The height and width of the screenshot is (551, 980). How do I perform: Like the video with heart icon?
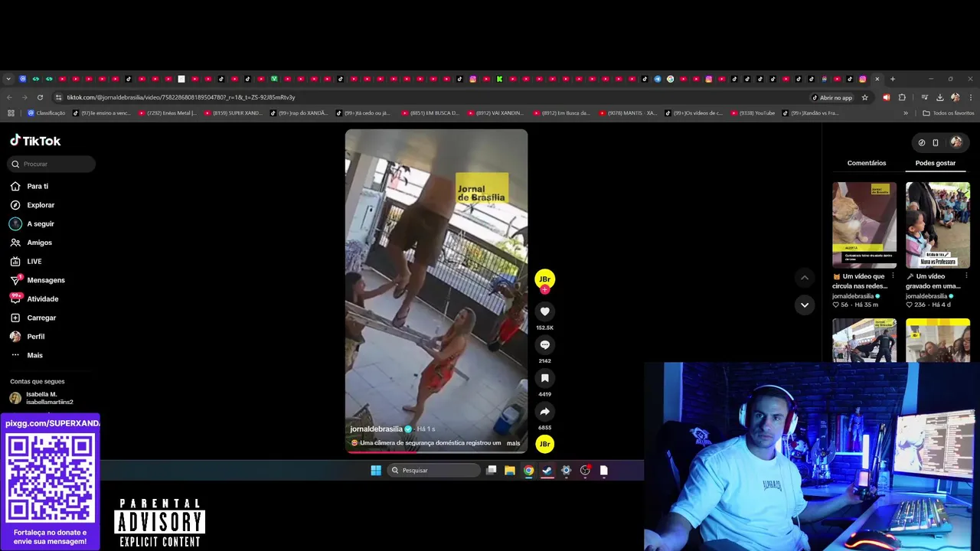[544, 311]
